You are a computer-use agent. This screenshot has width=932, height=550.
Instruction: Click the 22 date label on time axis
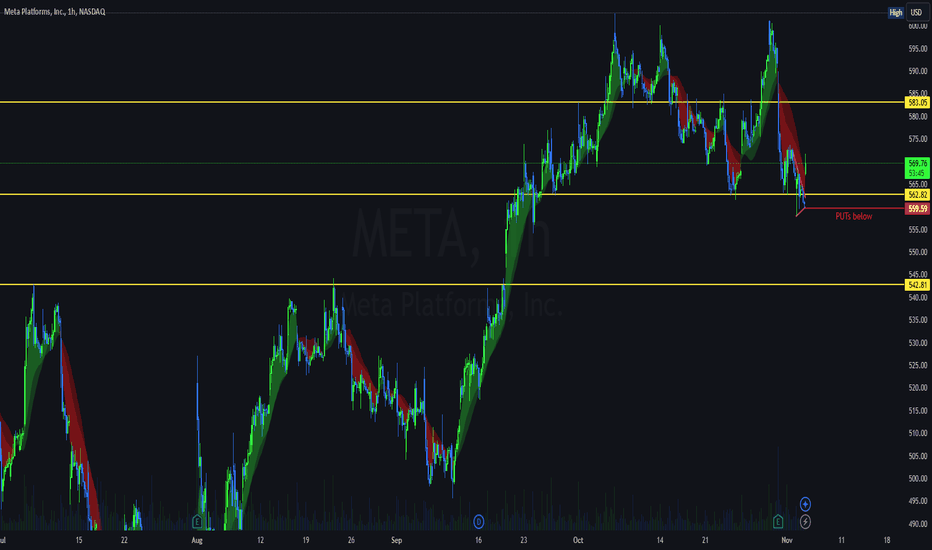(124, 540)
